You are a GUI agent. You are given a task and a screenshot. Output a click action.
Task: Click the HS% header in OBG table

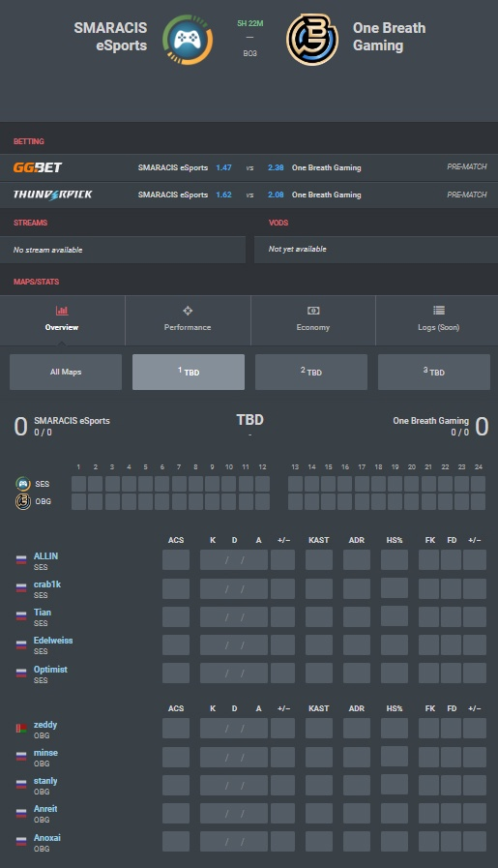pyautogui.click(x=395, y=708)
